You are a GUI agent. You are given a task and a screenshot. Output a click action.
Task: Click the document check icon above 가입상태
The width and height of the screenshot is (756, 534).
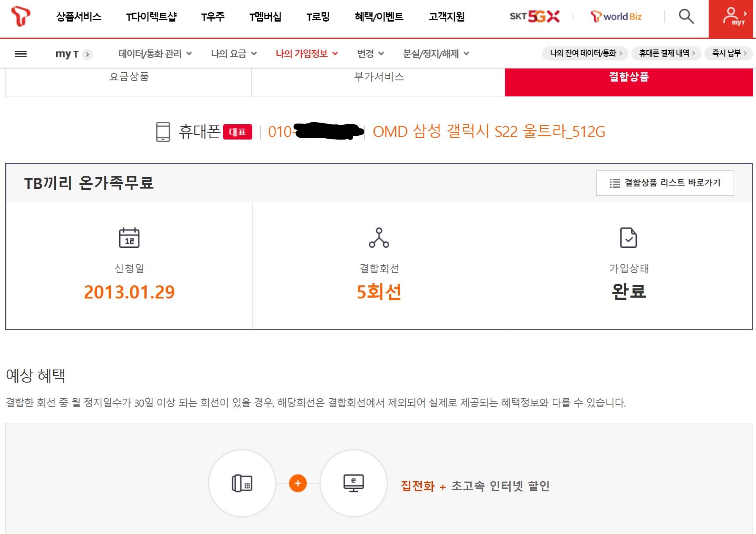click(x=628, y=238)
